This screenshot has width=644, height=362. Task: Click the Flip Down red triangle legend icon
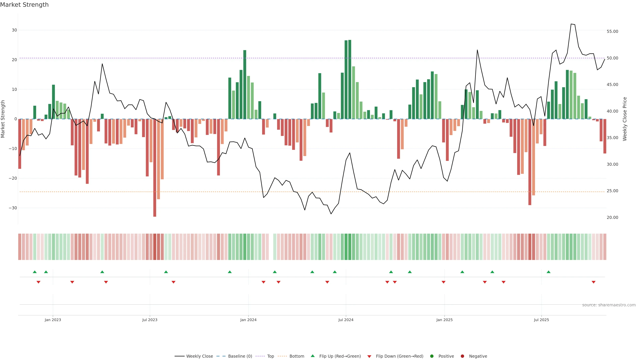(369, 356)
